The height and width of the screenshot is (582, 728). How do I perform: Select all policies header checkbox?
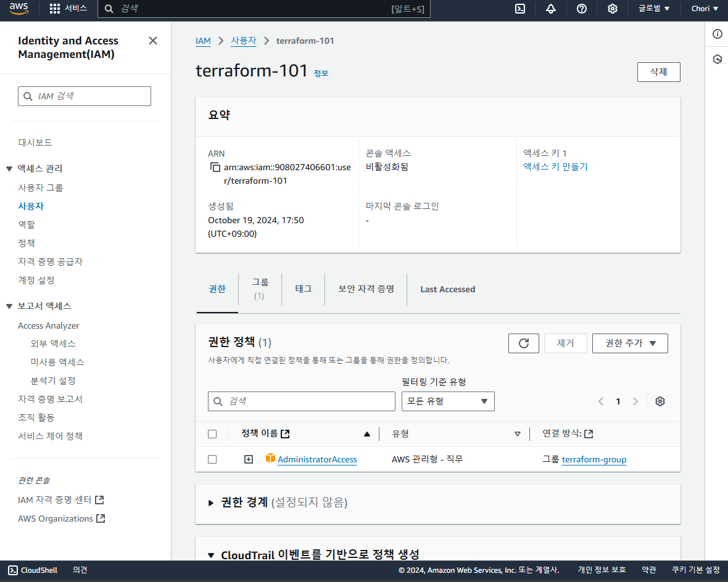[212, 434]
